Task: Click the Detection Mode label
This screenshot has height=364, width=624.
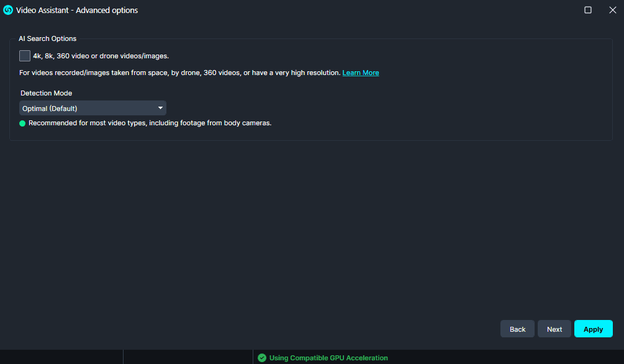Action: (x=46, y=93)
